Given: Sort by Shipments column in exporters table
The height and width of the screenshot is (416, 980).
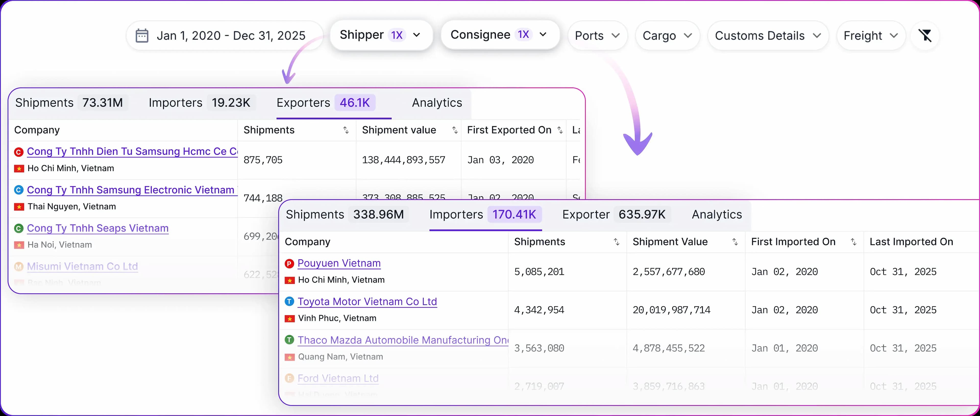Looking at the screenshot, I should pos(346,130).
